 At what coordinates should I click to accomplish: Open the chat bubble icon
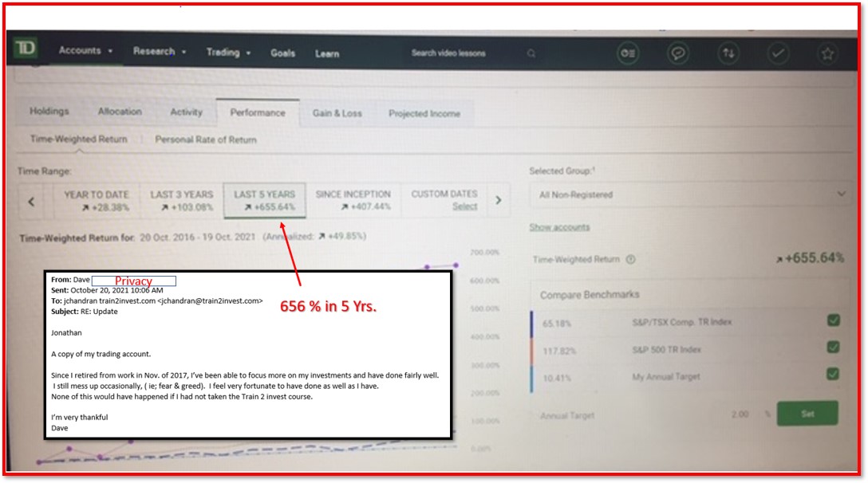tap(679, 53)
